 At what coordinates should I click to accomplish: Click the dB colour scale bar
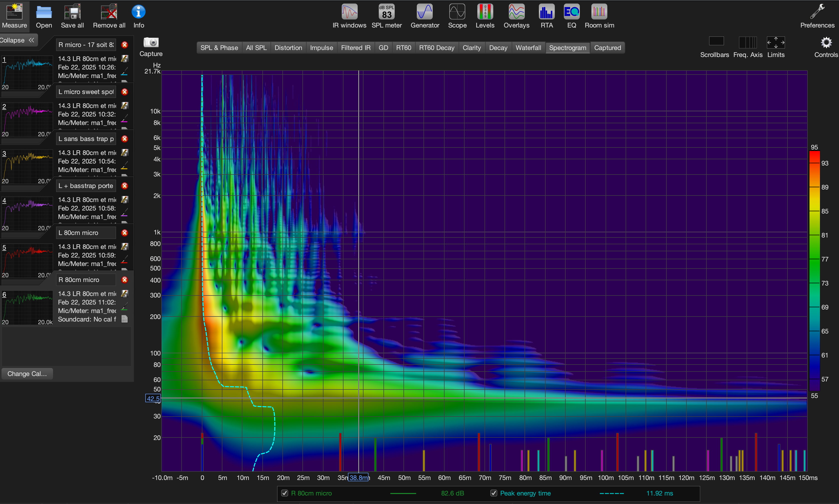(x=814, y=271)
